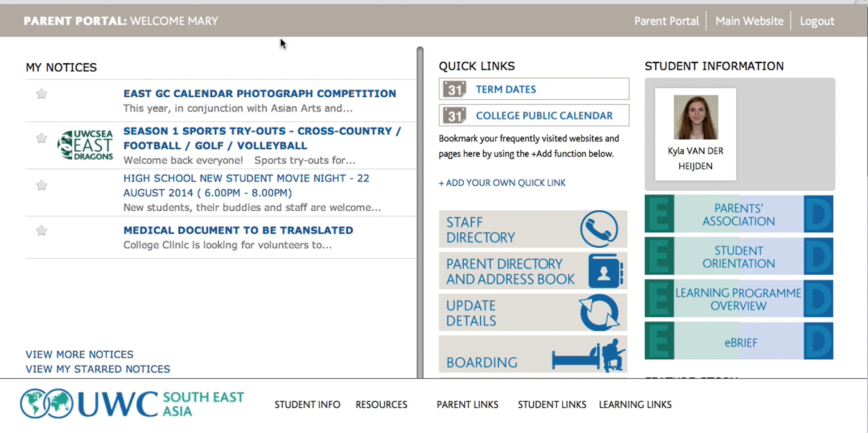Screen dimensions: 868x433
Task: Click the UWC South East Asia logo
Action: [x=132, y=404]
